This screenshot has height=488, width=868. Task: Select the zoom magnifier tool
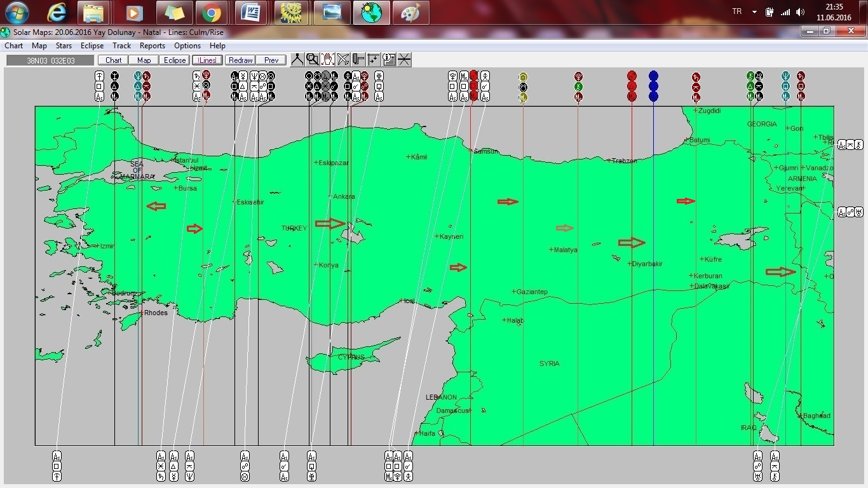(312, 60)
